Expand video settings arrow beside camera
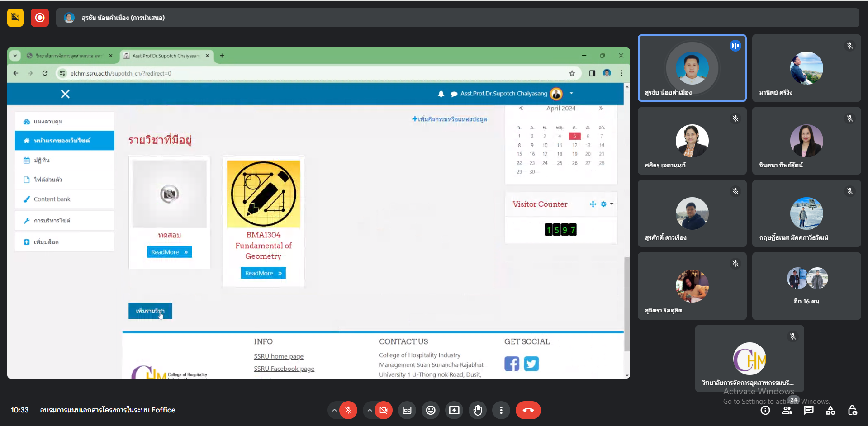This screenshot has width=868, height=426. click(x=370, y=410)
